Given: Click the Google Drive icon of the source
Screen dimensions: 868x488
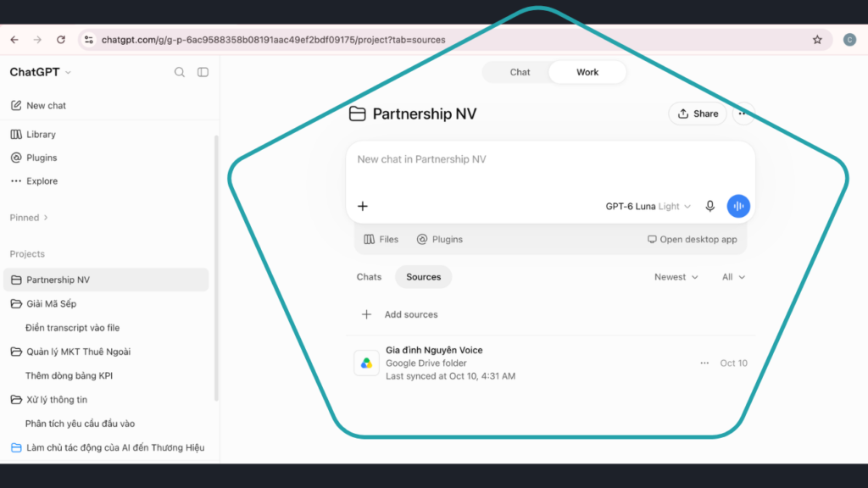Looking at the screenshot, I should pos(366,363).
